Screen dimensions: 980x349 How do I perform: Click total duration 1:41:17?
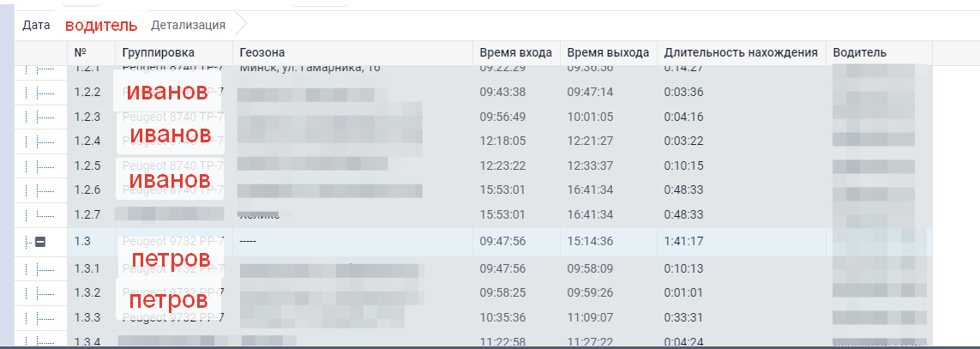683,242
